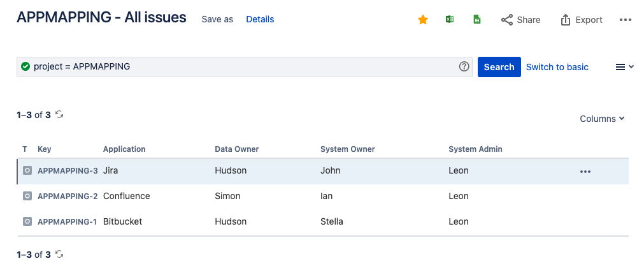Sort by the Application column header
This screenshot has width=644, height=275.
(124, 149)
